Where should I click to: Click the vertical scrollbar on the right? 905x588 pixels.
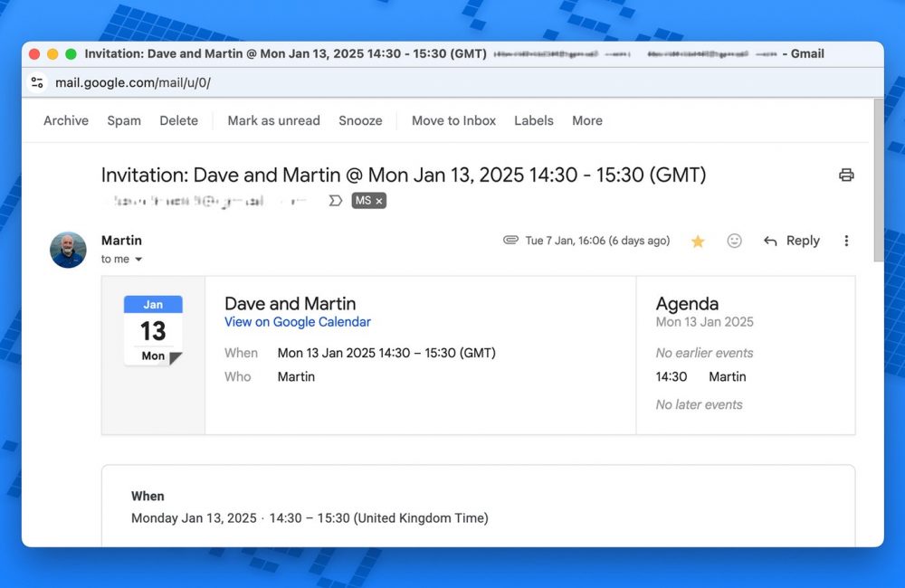coord(877,181)
